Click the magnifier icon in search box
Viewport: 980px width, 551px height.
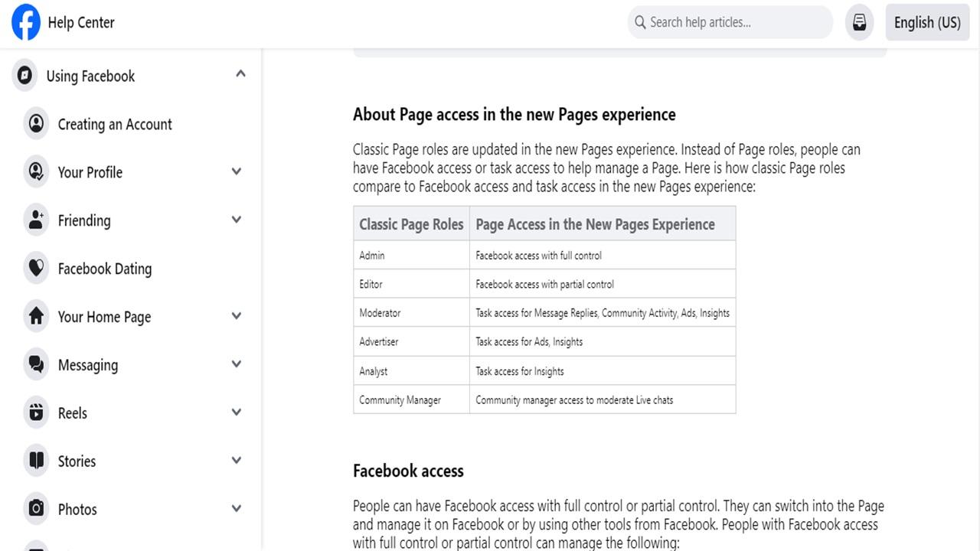[641, 22]
